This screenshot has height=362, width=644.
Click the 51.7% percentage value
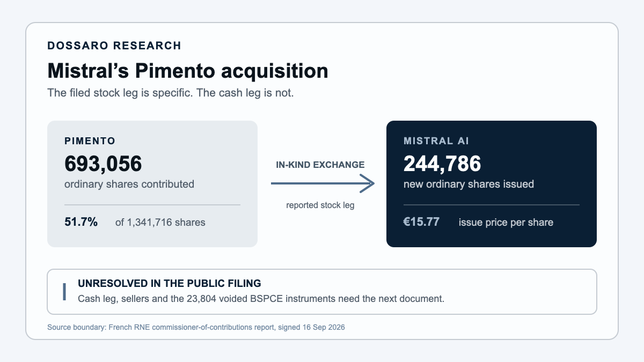[81, 222]
